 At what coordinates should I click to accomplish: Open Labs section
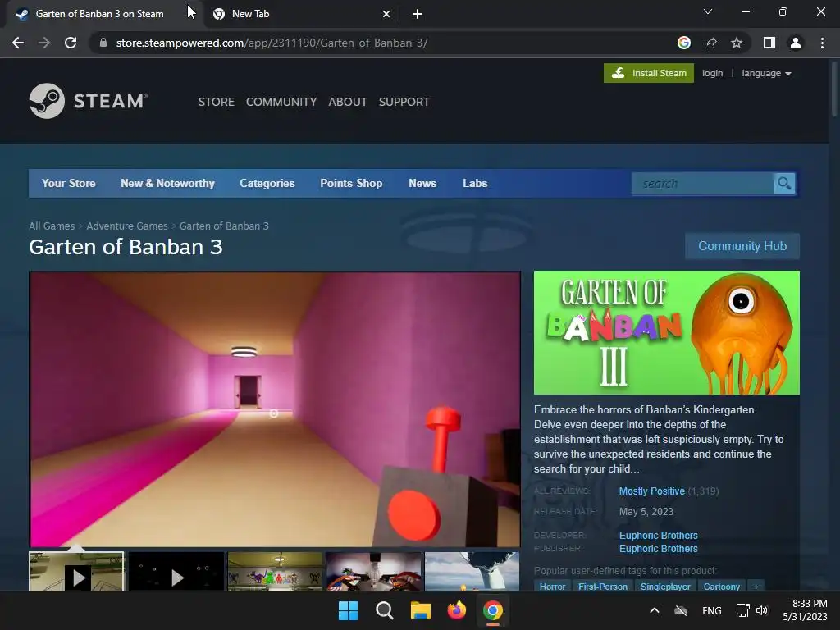click(475, 183)
